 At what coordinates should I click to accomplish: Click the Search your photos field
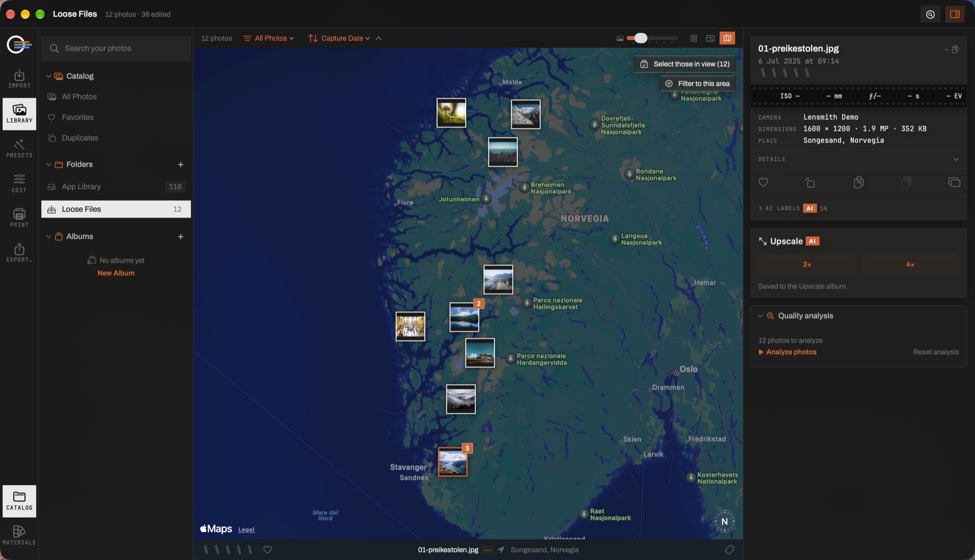point(116,48)
